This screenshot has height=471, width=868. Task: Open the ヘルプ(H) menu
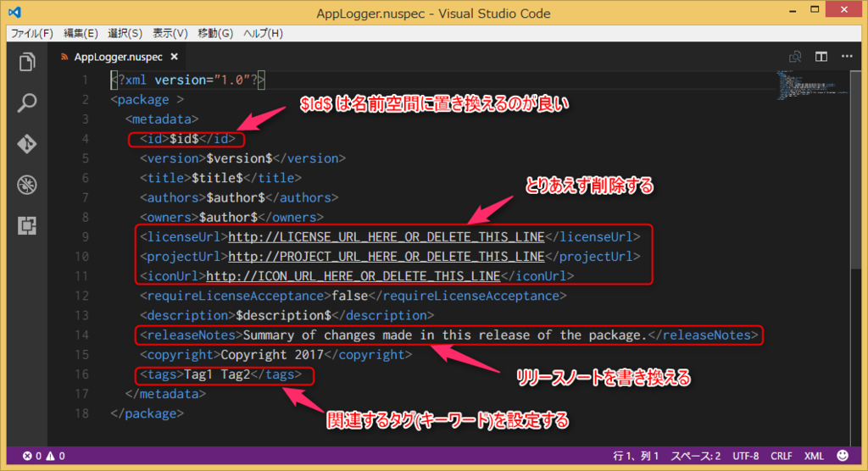point(264,33)
